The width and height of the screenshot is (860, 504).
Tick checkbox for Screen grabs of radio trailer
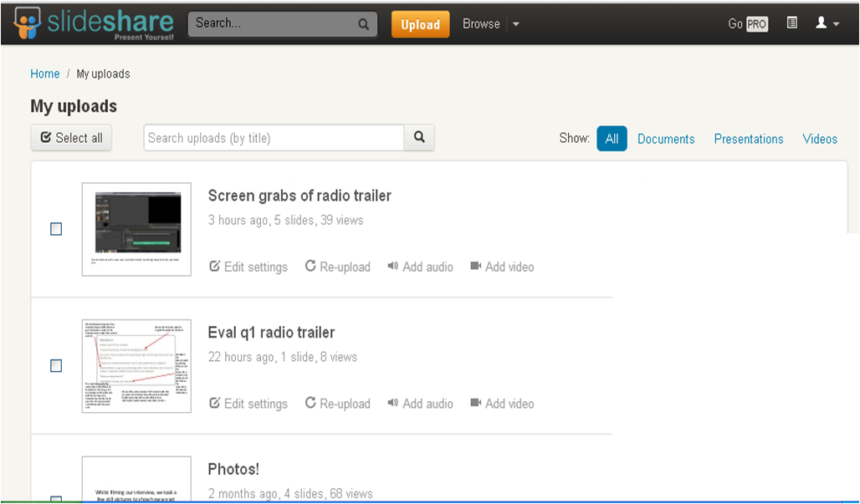(56, 229)
